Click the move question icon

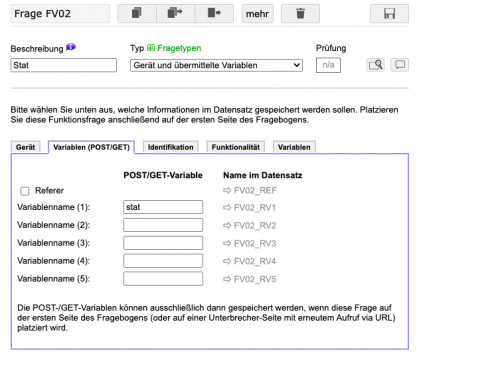214,13
